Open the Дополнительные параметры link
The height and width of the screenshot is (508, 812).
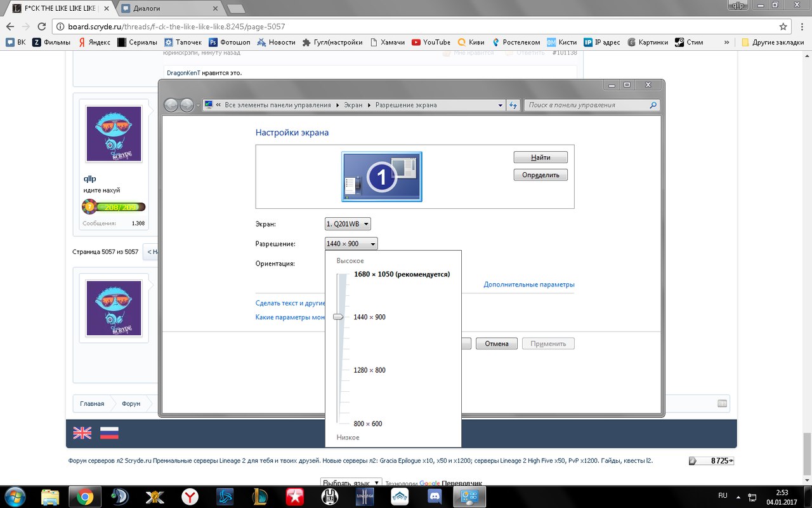click(x=529, y=284)
